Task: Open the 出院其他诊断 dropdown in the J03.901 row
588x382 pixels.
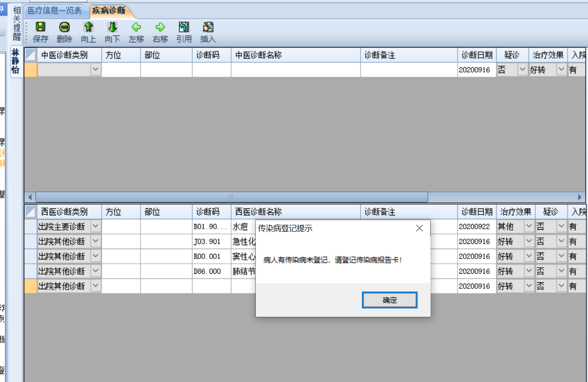Action: coord(95,241)
